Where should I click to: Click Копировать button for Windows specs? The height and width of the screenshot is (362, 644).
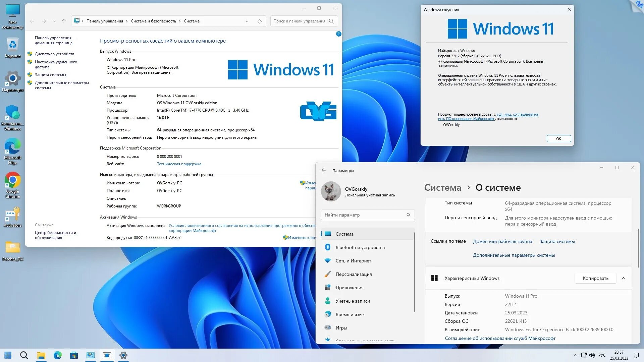(x=595, y=278)
